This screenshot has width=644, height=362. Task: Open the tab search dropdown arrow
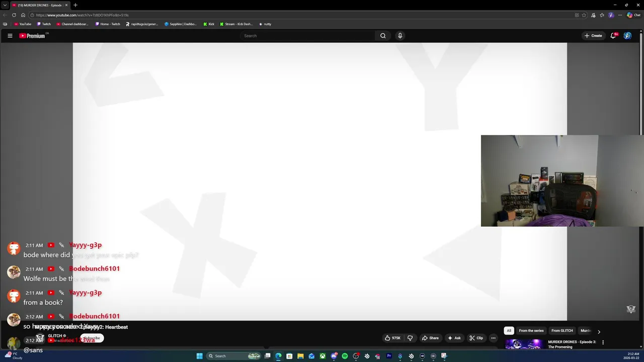click(5, 5)
